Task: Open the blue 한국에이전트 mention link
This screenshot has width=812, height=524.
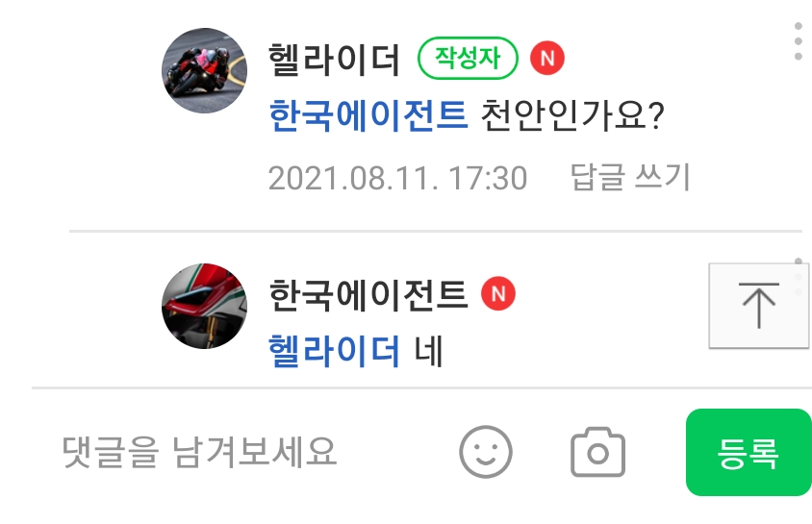Action: click(368, 114)
